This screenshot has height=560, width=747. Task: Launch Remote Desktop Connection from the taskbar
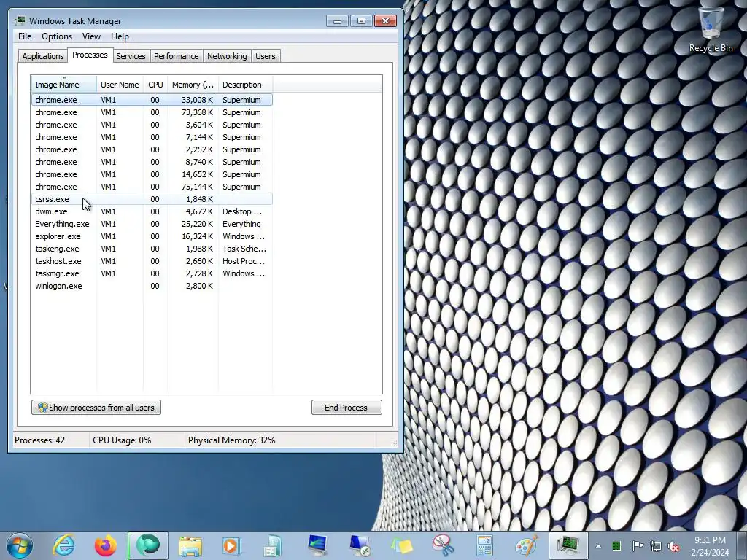pos(359,545)
